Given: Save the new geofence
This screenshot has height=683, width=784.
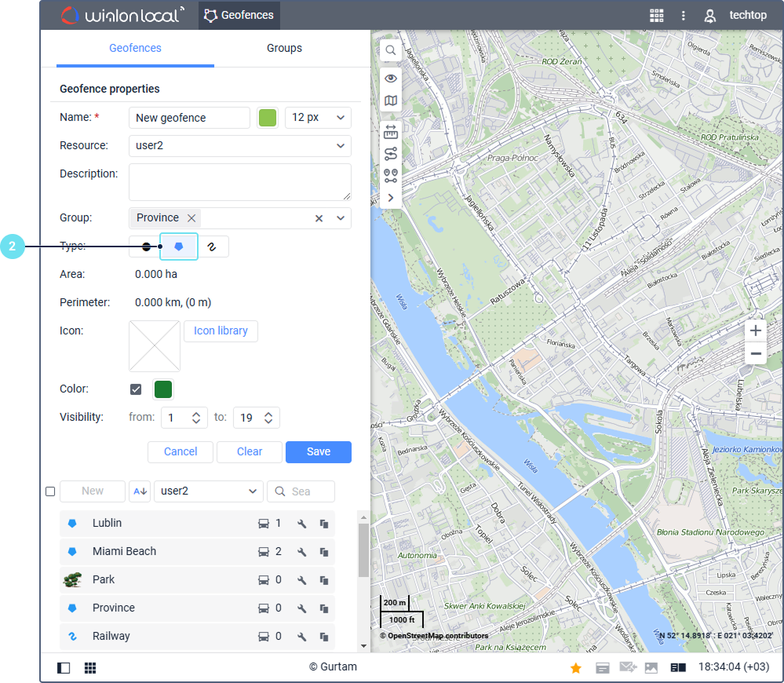Looking at the screenshot, I should (318, 451).
